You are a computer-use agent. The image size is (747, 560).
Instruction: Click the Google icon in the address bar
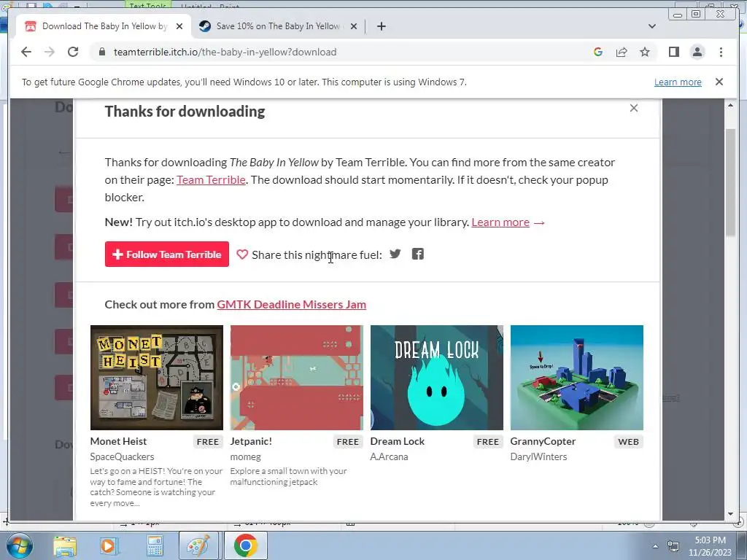pos(598,52)
